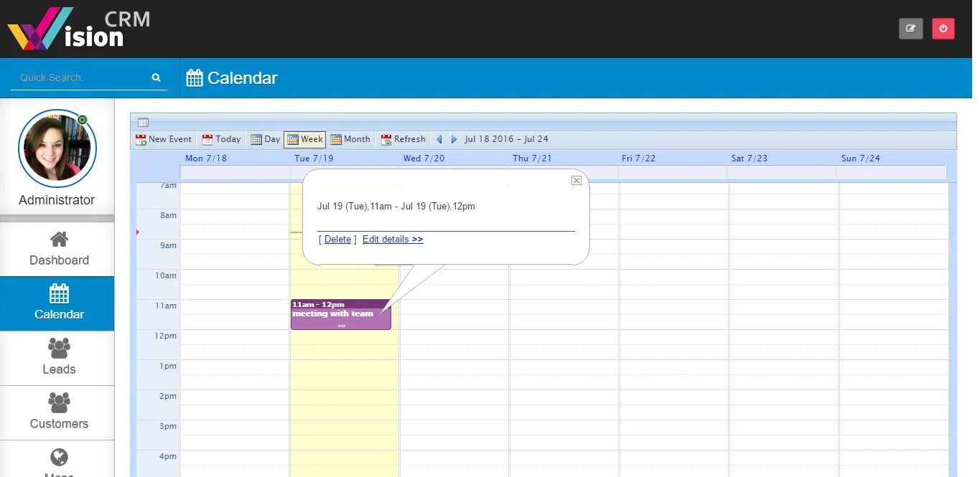
Task: Click the Delete link in event popup
Action: (337, 240)
